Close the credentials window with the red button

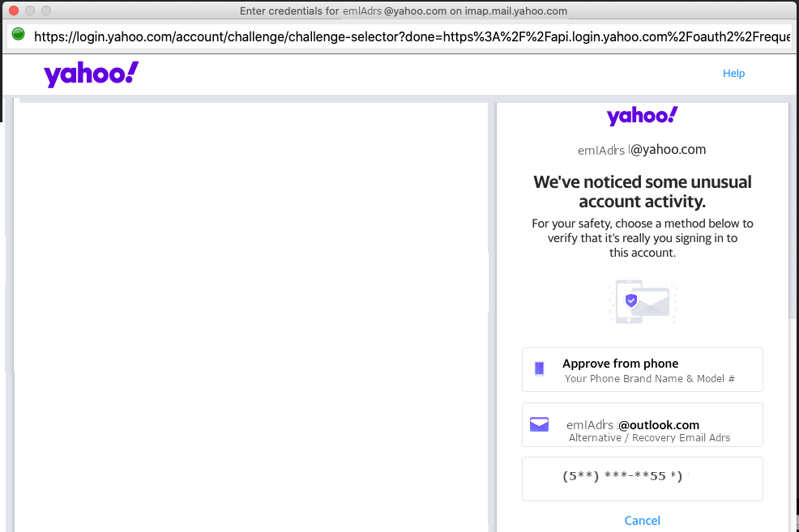point(14,11)
